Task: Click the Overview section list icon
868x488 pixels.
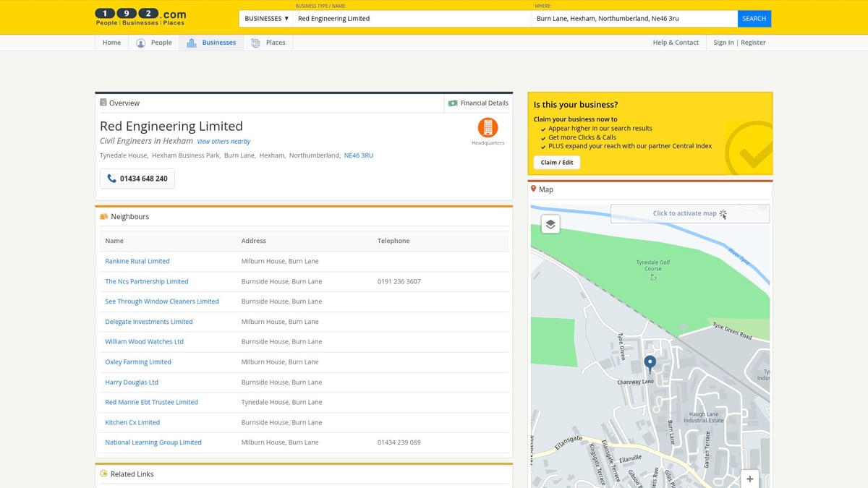Action: (103, 103)
